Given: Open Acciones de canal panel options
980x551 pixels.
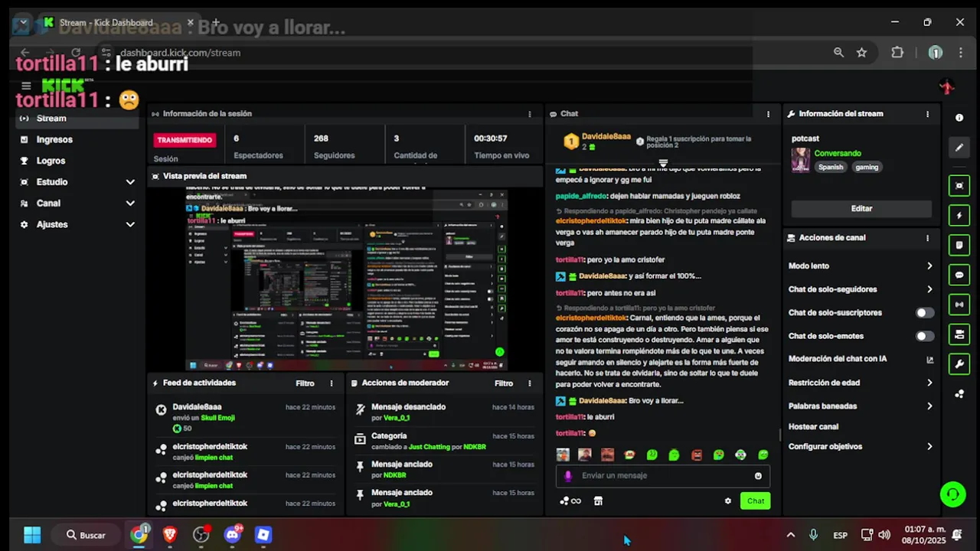Looking at the screenshot, I should [x=927, y=238].
